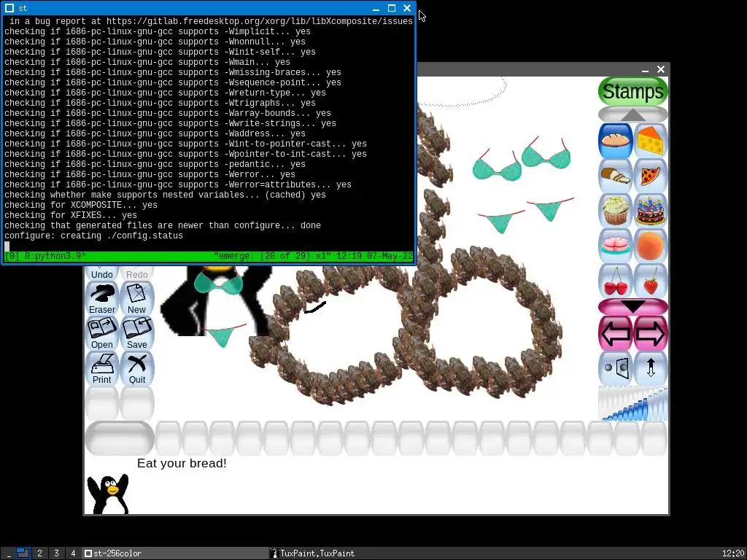Choose the pink macaron stamp
Viewport: 747px width, 560px height.
pyautogui.click(x=615, y=246)
